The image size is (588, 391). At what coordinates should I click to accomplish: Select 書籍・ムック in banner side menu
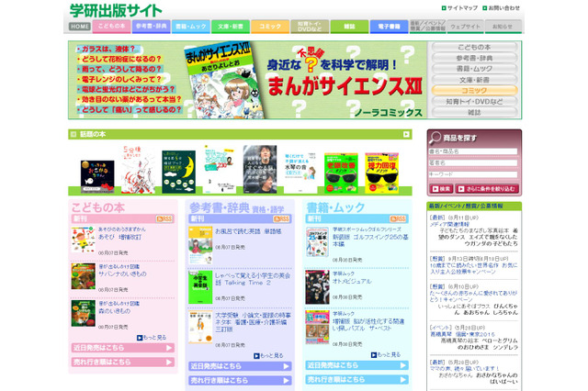[x=474, y=69]
